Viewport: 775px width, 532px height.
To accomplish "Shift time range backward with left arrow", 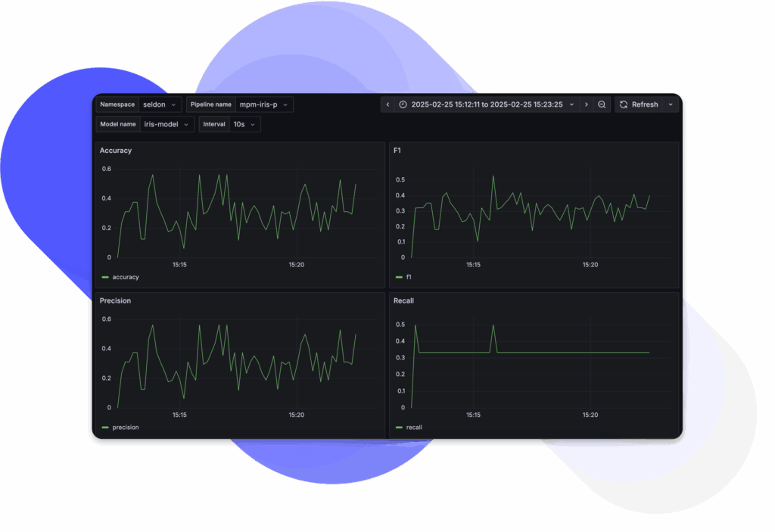I will 388,104.
